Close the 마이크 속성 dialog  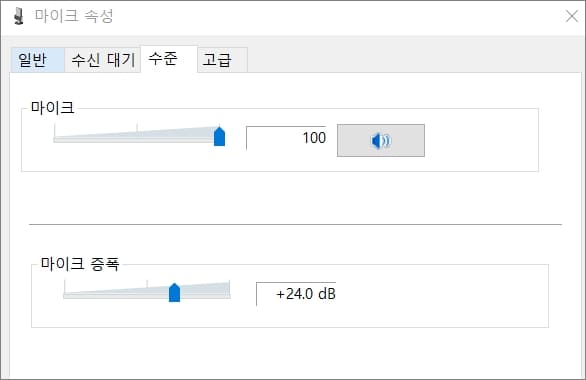tap(572, 16)
